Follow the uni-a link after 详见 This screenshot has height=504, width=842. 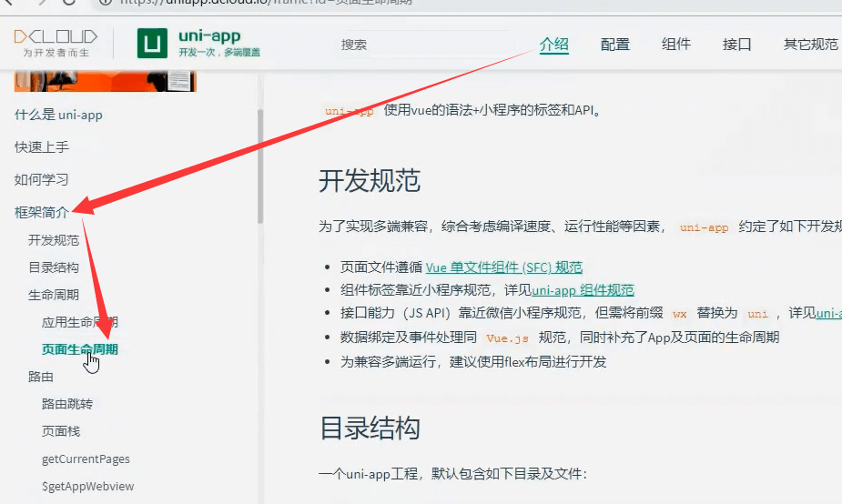(828, 313)
